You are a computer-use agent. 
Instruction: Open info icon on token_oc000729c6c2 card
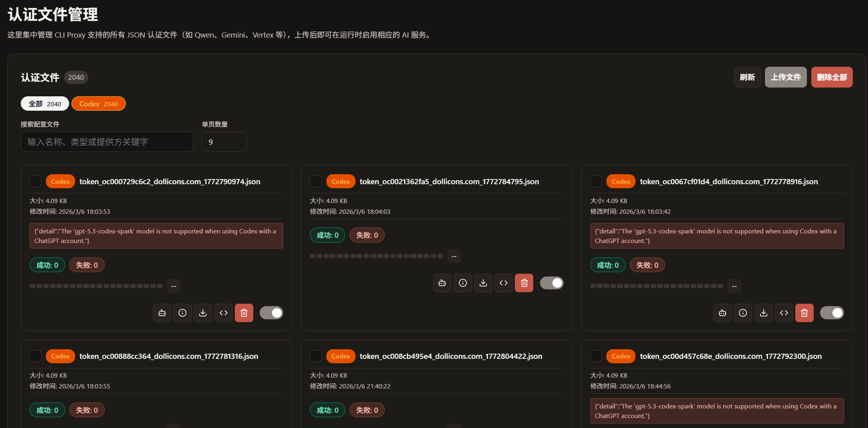pyautogui.click(x=183, y=313)
